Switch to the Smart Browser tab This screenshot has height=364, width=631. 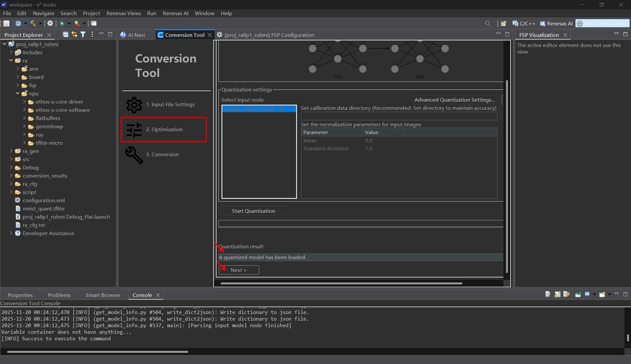point(103,295)
